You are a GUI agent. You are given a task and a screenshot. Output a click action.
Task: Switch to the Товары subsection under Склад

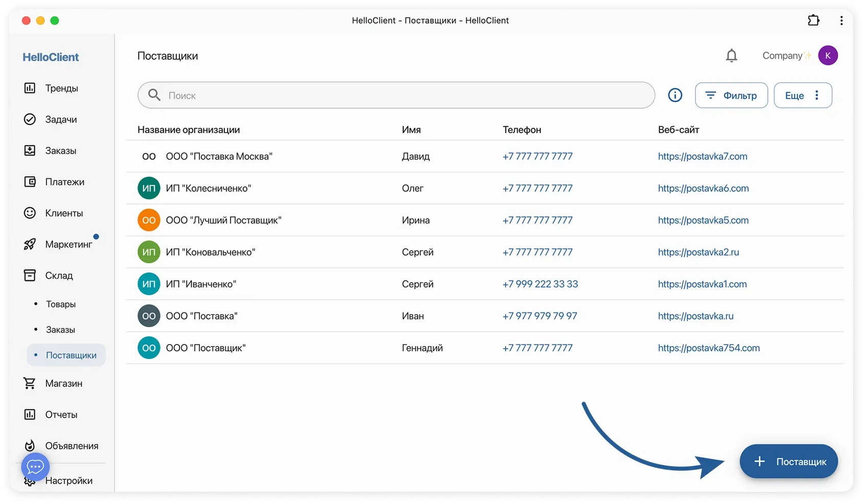(x=60, y=304)
